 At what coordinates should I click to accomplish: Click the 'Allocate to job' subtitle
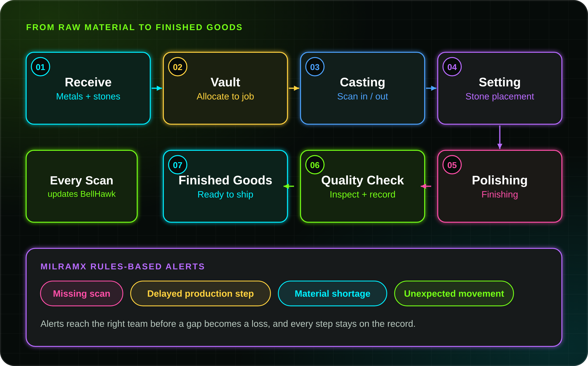225,97
